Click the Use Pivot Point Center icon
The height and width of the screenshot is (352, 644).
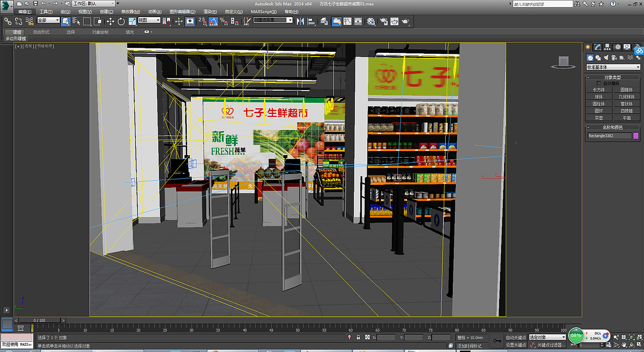point(167,21)
